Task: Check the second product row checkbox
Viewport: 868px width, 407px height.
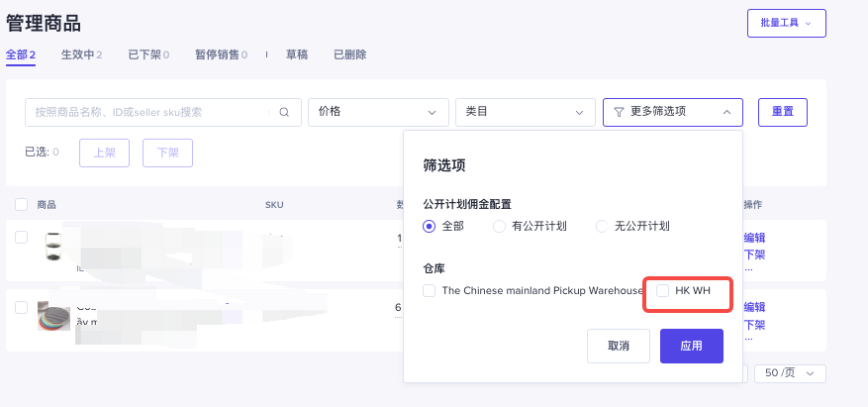Action: 21,308
